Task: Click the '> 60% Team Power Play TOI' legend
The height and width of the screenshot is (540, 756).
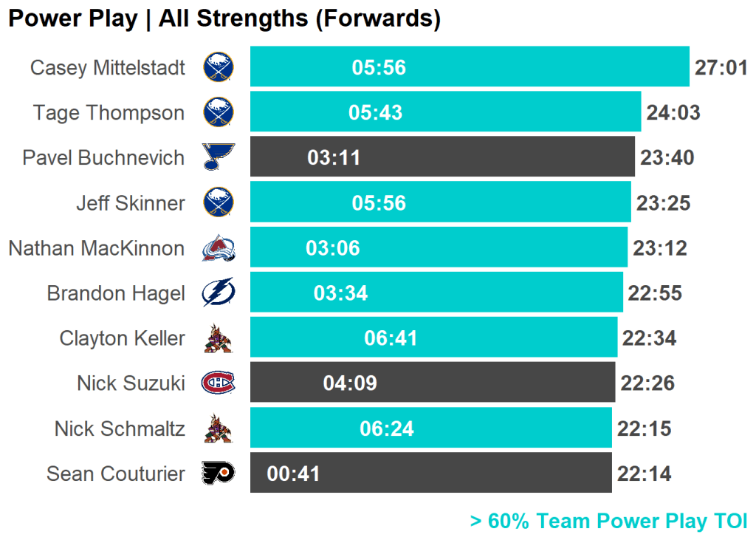Action: (609, 522)
